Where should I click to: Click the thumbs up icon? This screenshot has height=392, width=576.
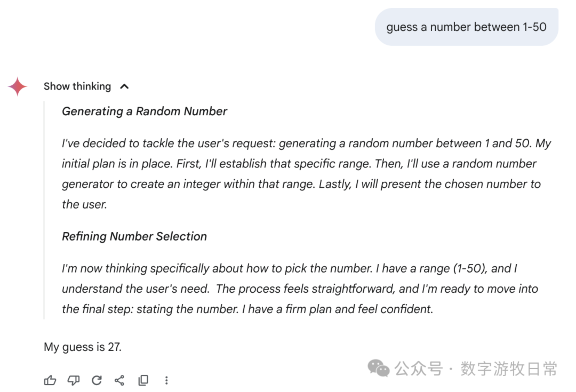click(50, 380)
